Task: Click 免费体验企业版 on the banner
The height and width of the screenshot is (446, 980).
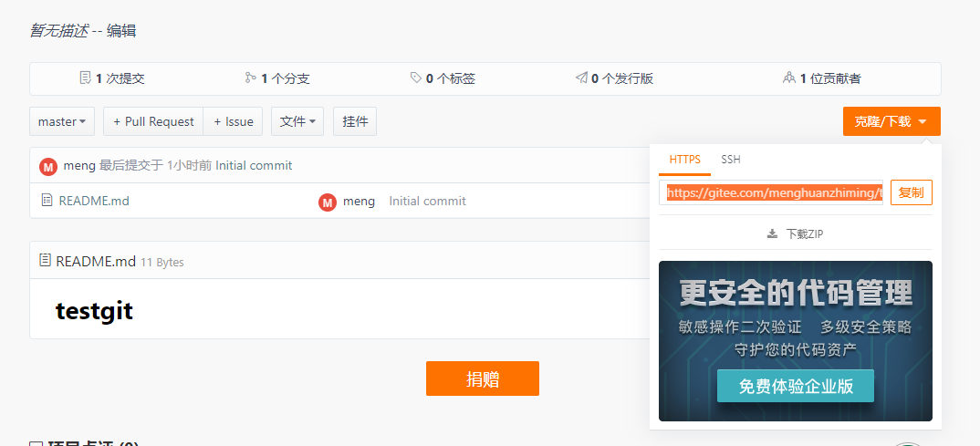Action: (x=796, y=386)
